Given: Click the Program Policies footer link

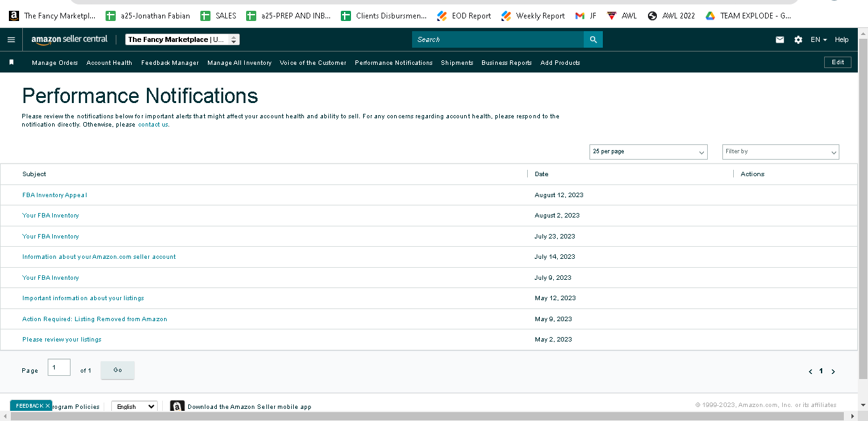Looking at the screenshot, I should click(76, 407).
